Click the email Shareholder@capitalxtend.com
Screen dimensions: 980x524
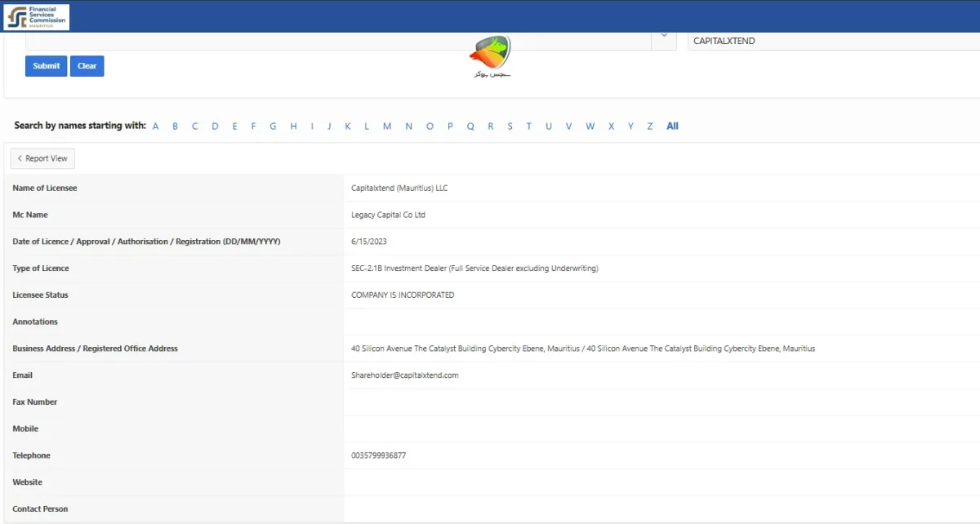[x=405, y=375]
